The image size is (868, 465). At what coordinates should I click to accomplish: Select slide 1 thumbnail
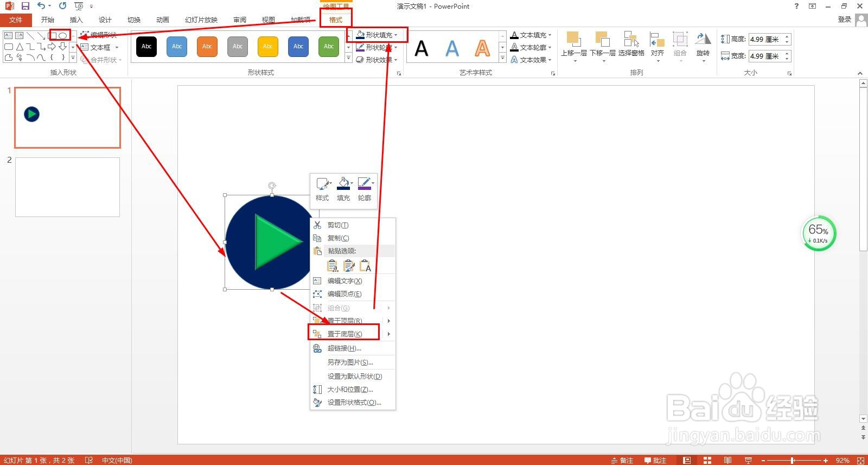[67, 117]
